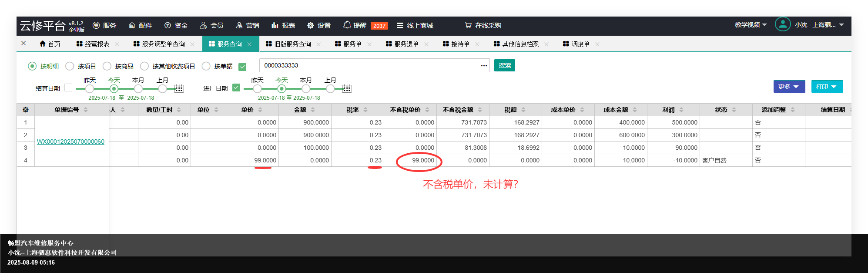Viewport: 868px width, 273px height.
Task: Click the 搜索 button
Action: coord(504,65)
